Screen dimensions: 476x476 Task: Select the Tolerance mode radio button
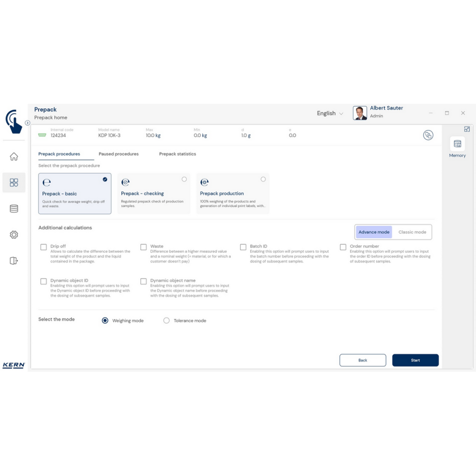click(x=167, y=321)
